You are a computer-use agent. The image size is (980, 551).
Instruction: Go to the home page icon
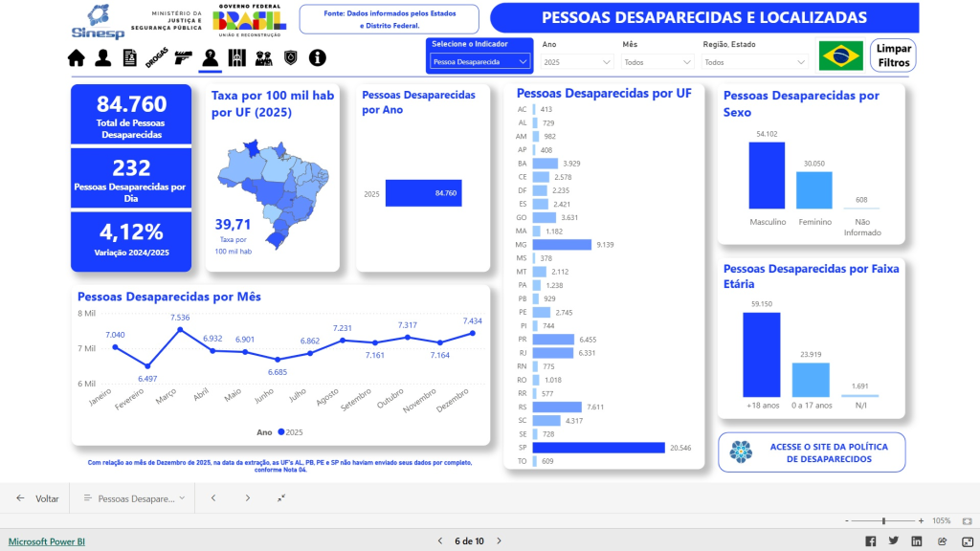point(77,58)
